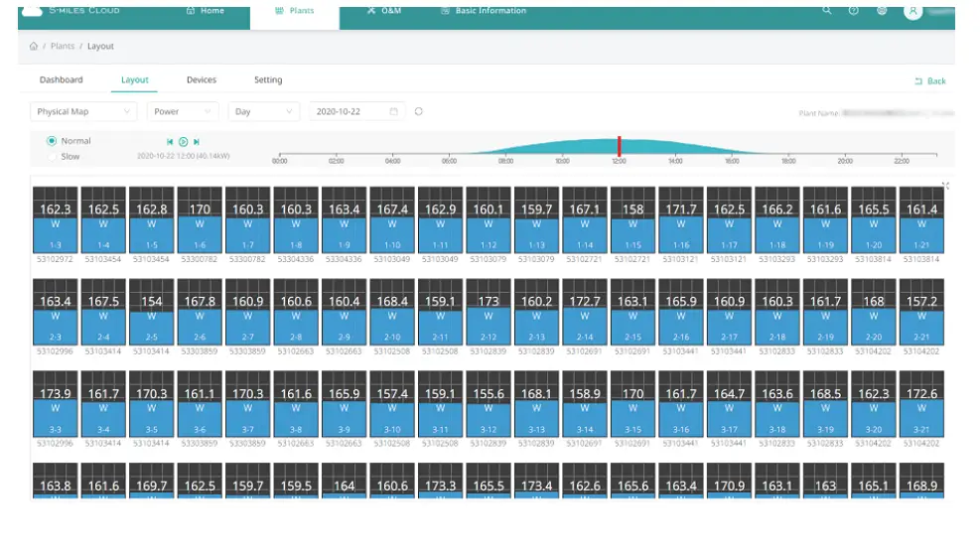The image size is (980, 555).
Task: Open the Day period dropdown
Action: click(263, 112)
